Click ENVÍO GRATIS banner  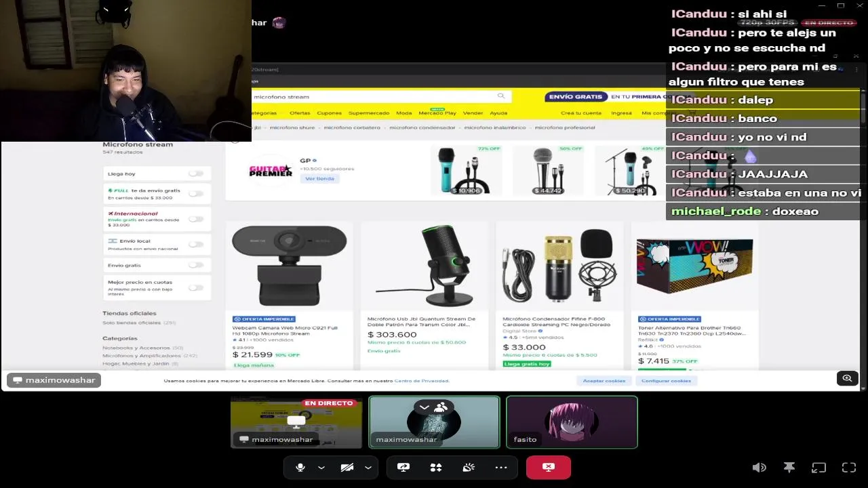(575, 97)
